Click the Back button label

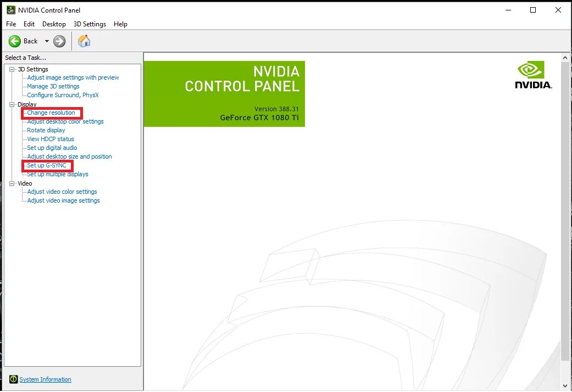[x=31, y=41]
